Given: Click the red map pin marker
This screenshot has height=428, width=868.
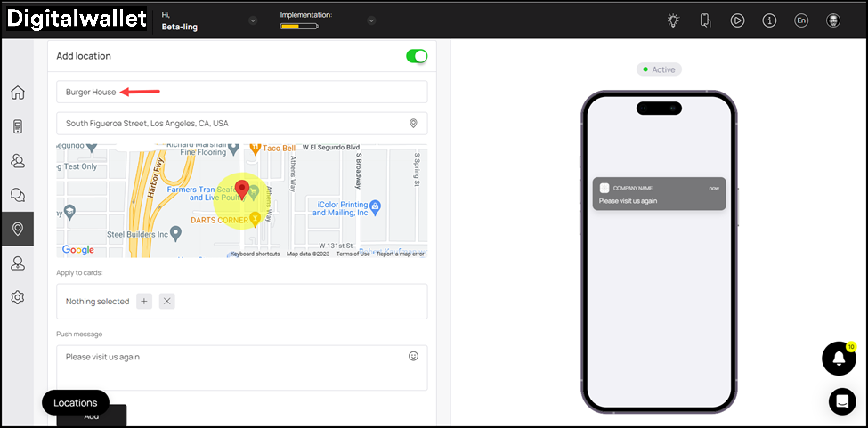Looking at the screenshot, I should (240, 190).
